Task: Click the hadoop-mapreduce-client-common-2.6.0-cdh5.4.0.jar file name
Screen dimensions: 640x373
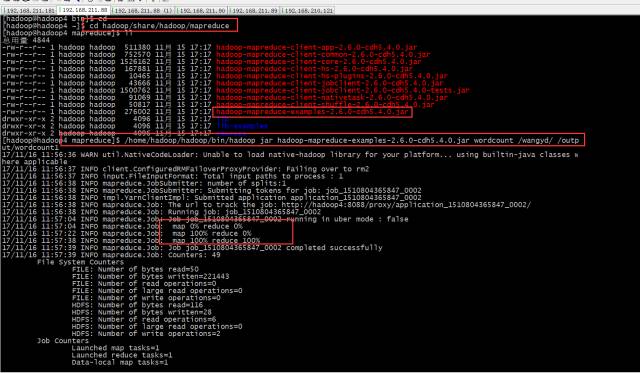Action: (x=323, y=54)
